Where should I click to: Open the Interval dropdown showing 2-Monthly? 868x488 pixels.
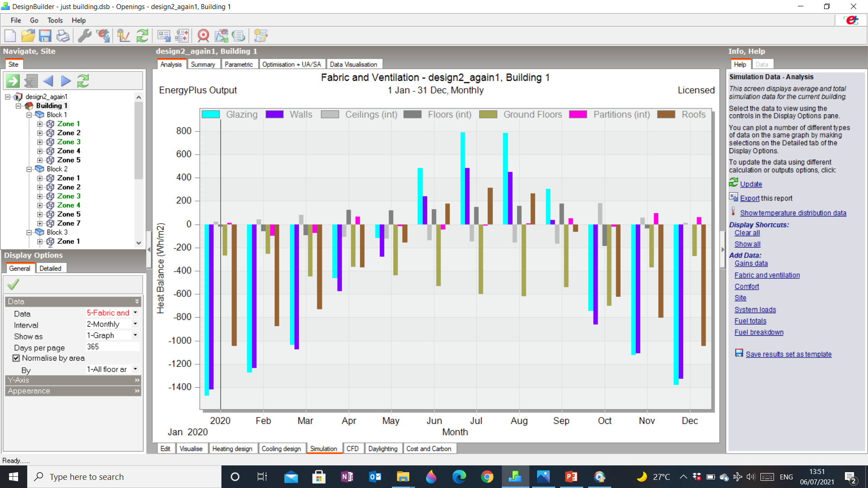pos(113,324)
